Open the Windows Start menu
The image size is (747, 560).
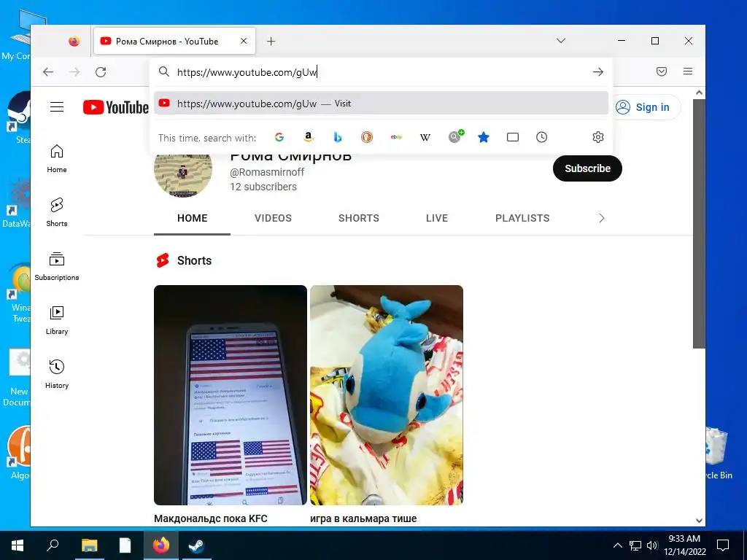(x=18, y=545)
